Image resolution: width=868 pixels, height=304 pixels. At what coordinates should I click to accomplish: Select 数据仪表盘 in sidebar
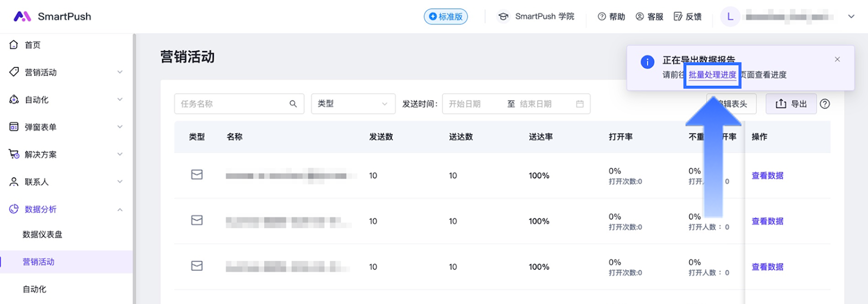[42, 235]
